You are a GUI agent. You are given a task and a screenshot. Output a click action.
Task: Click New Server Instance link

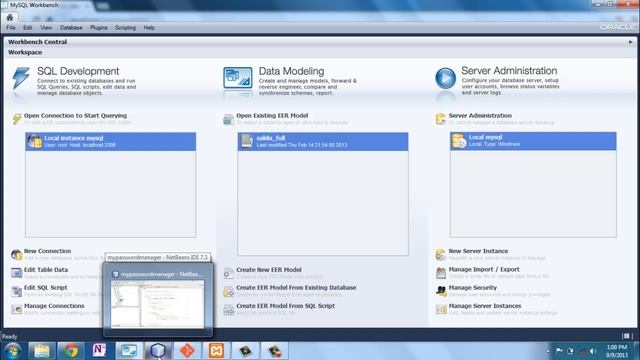478,251
